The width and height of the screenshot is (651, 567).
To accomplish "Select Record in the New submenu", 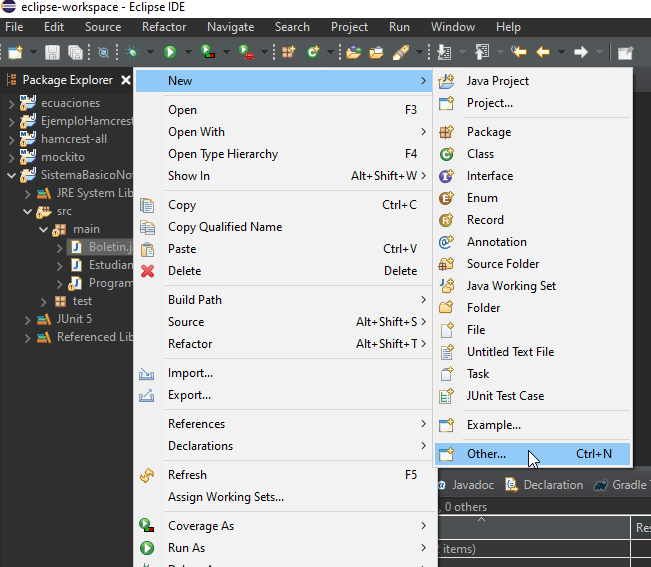I will point(533,220).
